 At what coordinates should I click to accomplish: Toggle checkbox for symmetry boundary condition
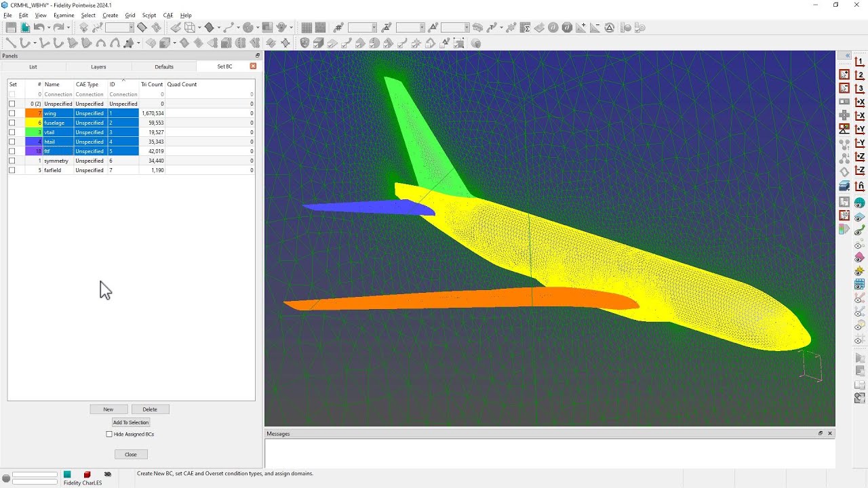pyautogui.click(x=12, y=161)
